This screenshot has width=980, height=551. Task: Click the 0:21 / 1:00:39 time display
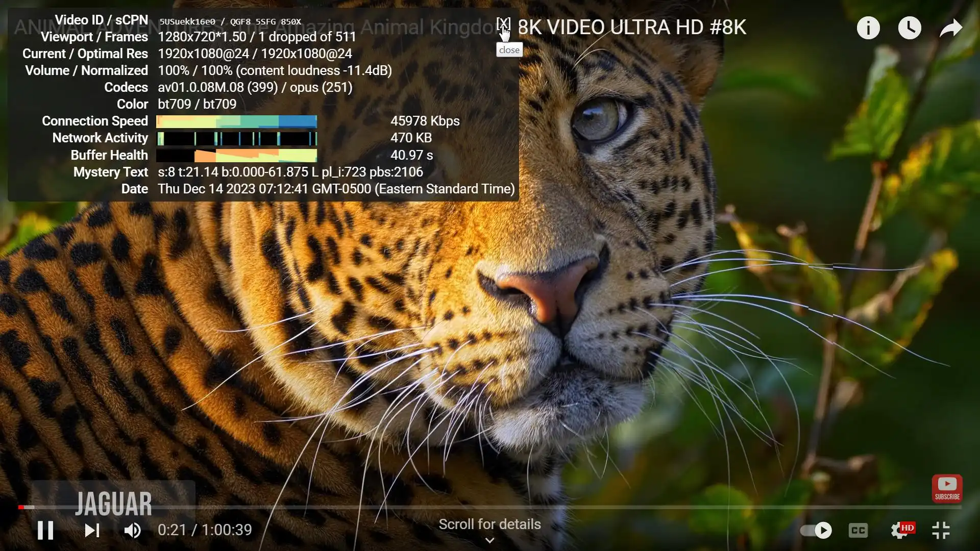tap(205, 530)
